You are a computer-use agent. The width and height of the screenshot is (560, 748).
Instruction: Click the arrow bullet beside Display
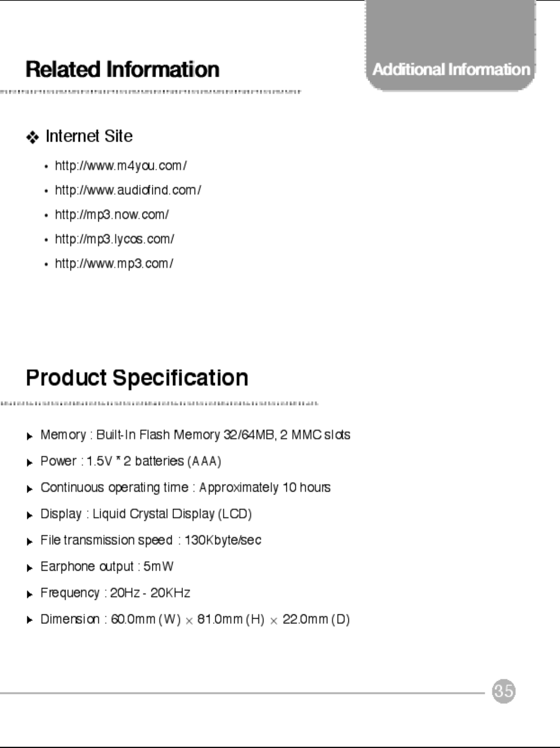coord(30,515)
